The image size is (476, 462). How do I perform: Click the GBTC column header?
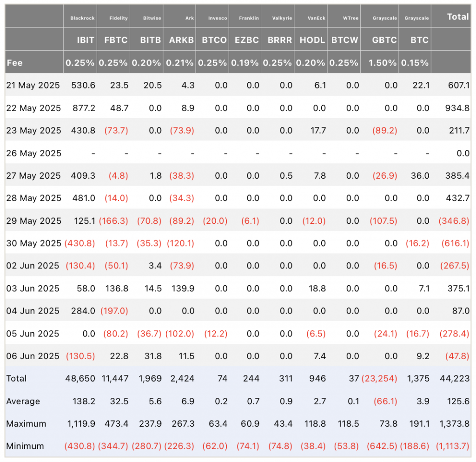(384, 40)
